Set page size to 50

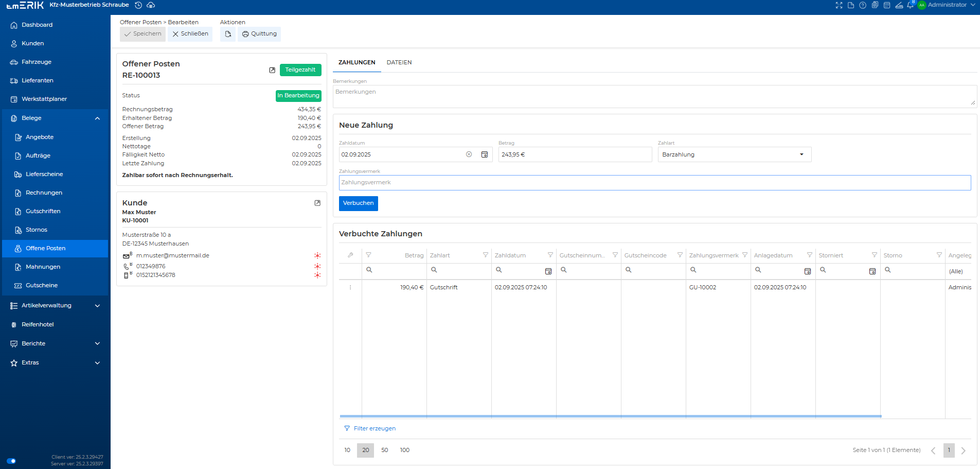(385, 450)
